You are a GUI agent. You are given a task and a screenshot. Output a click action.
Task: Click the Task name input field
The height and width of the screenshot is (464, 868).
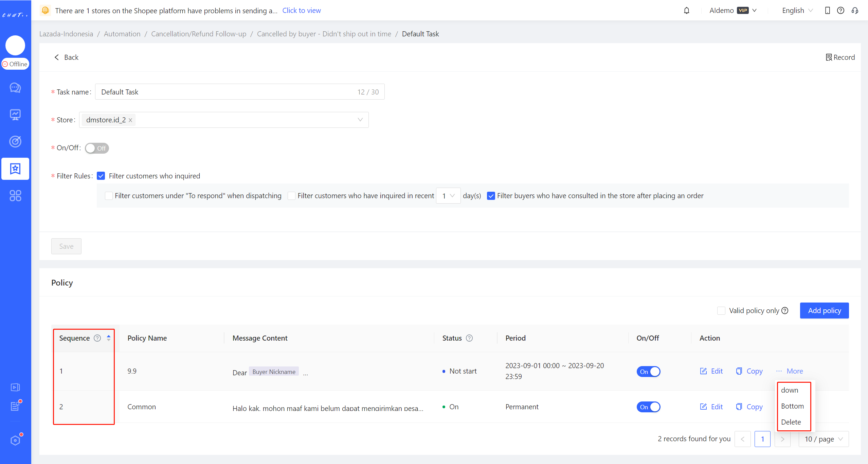click(x=240, y=92)
